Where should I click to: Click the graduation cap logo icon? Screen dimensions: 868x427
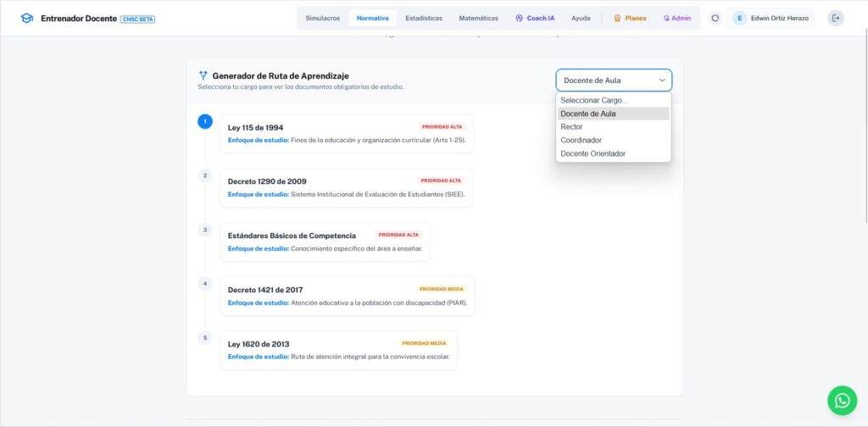(27, 18)
